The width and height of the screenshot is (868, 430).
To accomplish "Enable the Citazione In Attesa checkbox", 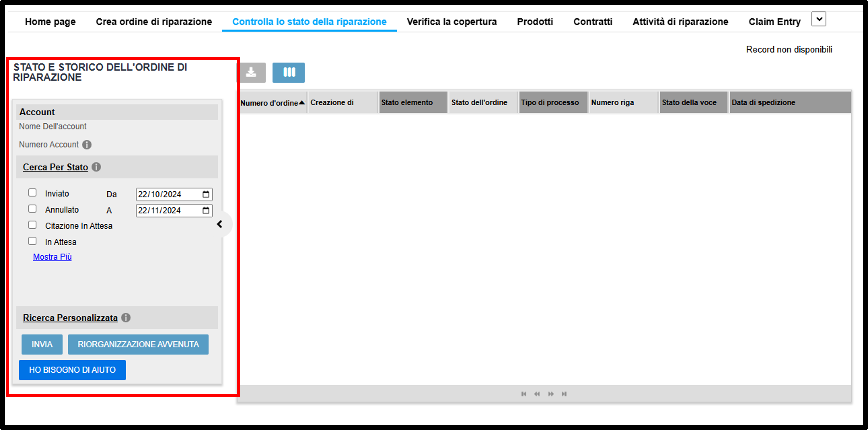I will coord(32,225).
